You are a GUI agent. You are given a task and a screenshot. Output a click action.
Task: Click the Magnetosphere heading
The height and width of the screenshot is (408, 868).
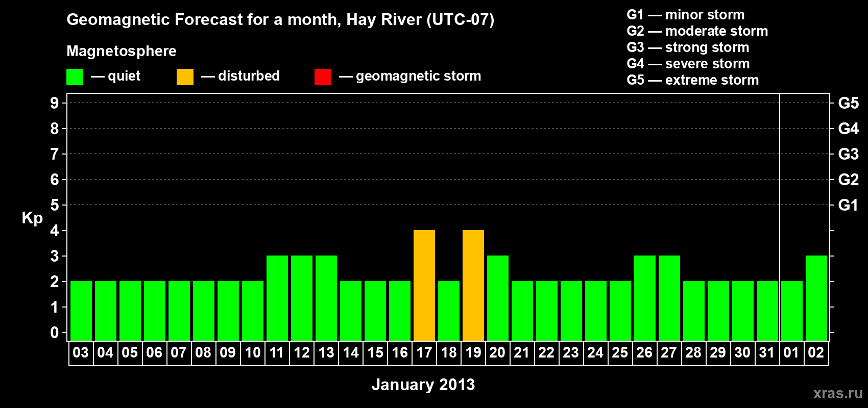point(122,51)
